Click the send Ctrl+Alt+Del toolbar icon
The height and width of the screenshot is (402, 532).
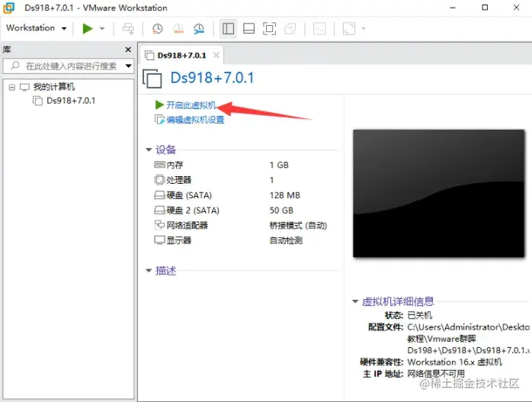click(128, 28)
